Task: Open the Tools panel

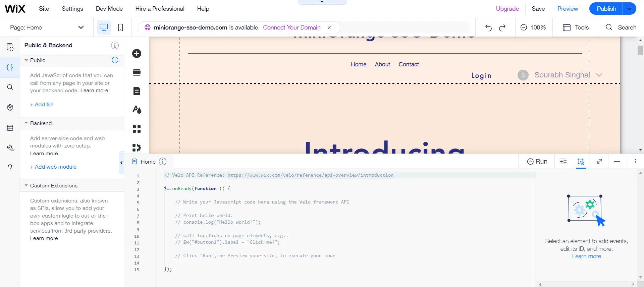Action: pos(576,27)
